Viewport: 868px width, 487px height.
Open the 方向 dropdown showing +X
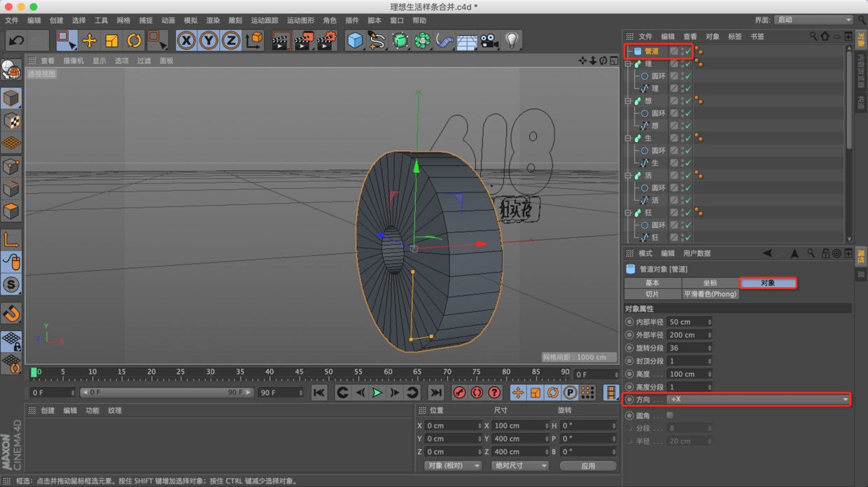(759, 400)
